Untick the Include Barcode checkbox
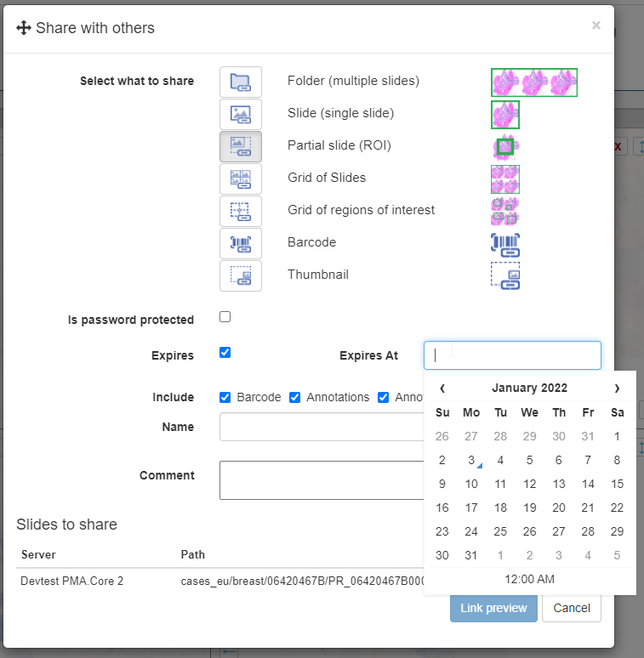Viewport: 644px width, 658px height. pos(225,397)
